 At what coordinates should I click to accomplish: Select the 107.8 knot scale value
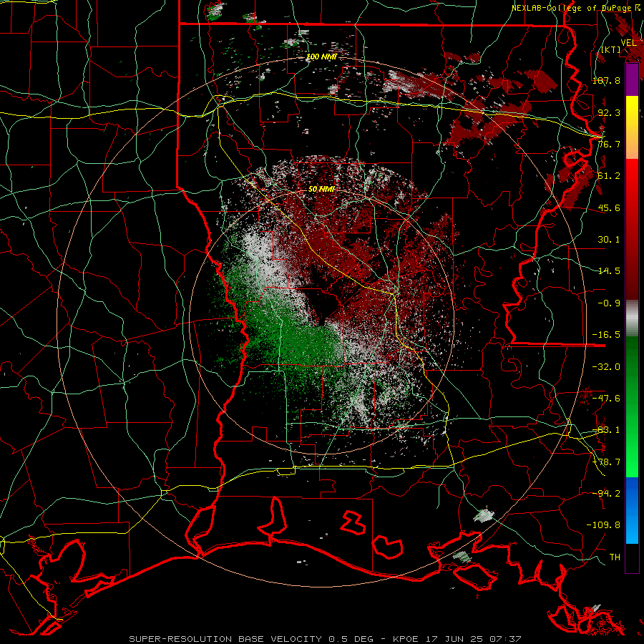[606, 80]
